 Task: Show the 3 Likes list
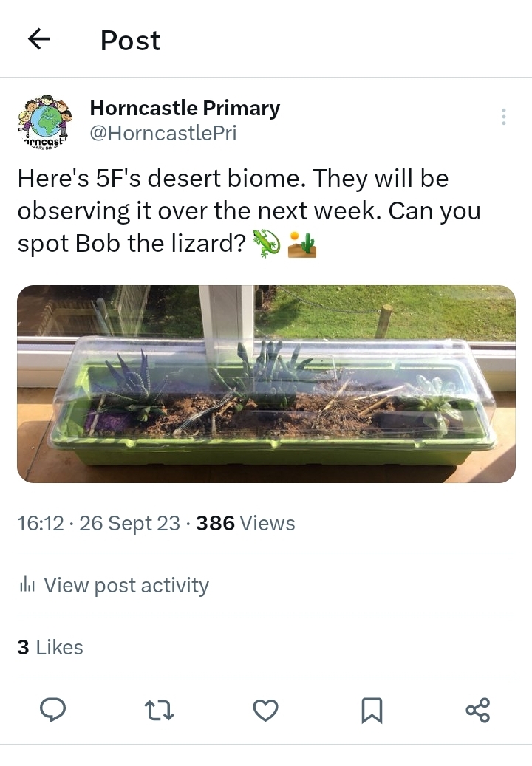[x=50, y=647]
